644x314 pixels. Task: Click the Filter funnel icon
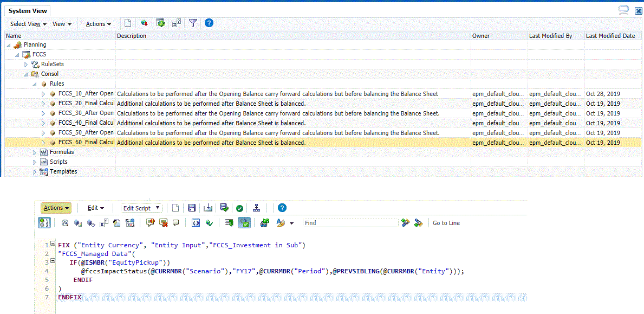193,23
